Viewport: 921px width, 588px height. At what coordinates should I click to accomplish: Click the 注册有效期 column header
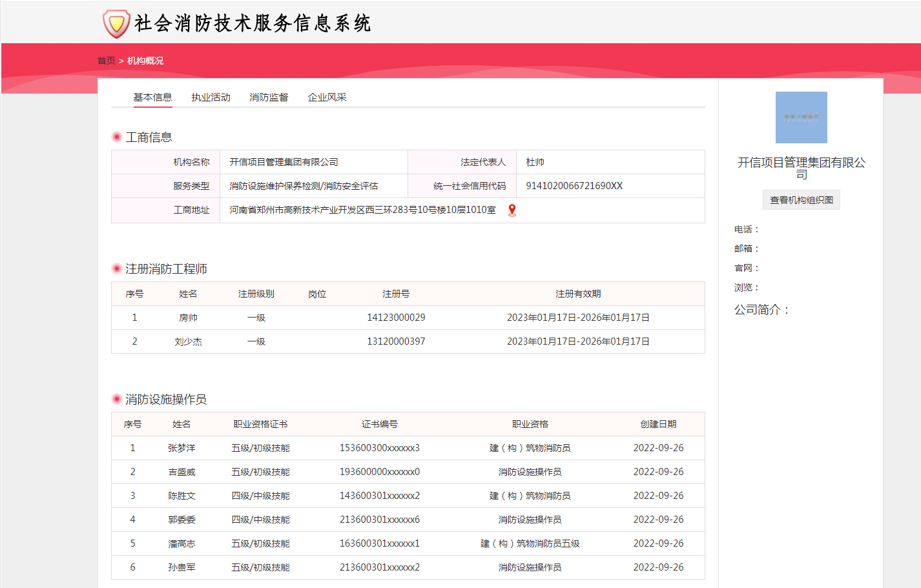point(578,294)
